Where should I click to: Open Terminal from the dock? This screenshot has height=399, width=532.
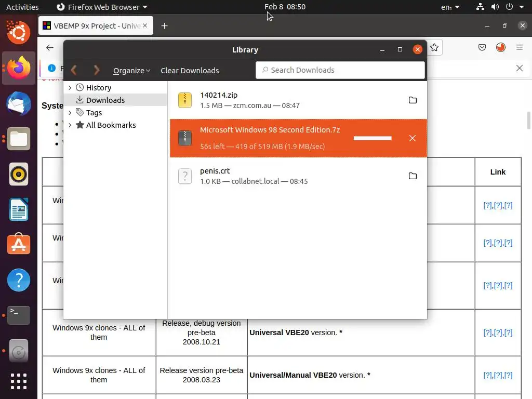(19, 315)
